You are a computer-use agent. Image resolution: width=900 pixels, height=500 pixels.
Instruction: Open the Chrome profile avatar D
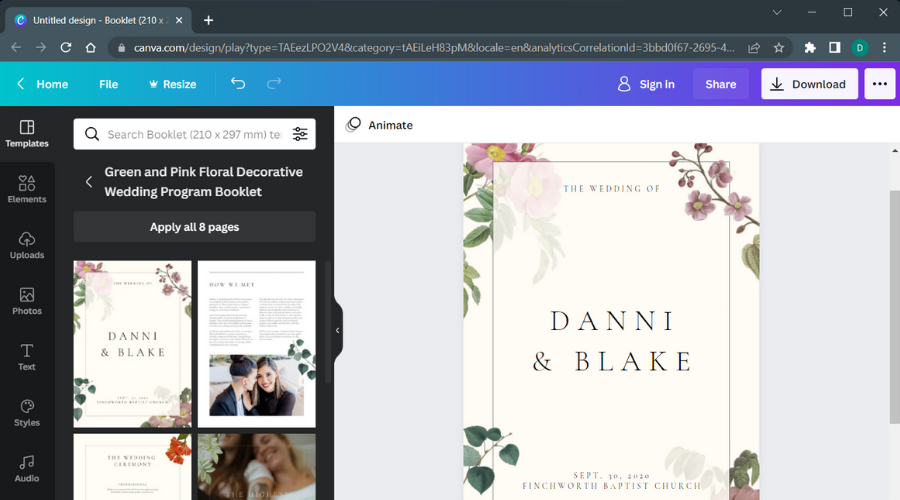click(860, 48)
